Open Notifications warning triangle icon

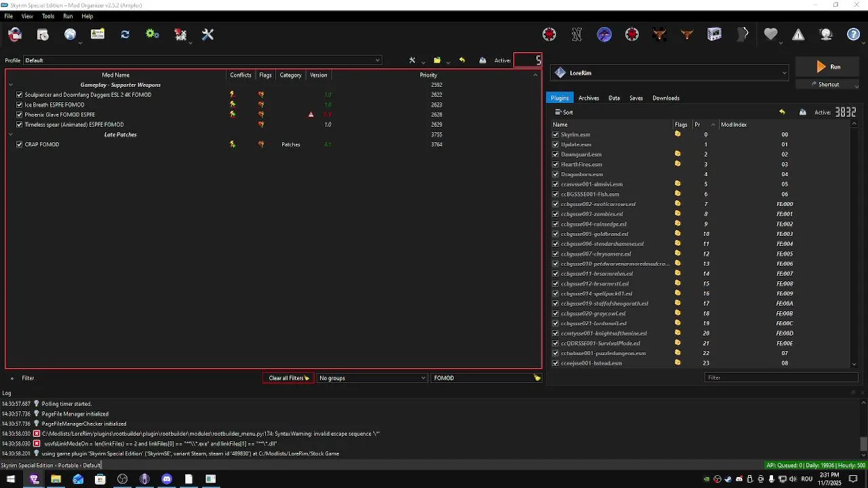coord(798,34)
